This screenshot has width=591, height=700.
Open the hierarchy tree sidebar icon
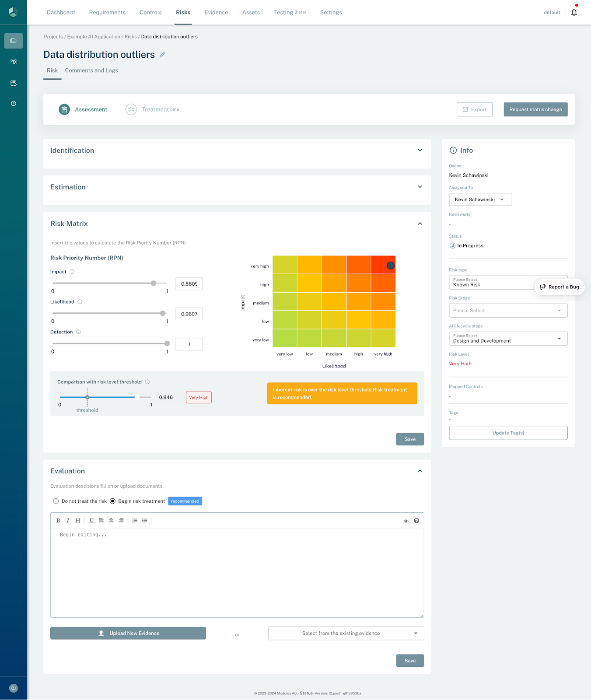point(14,62)
